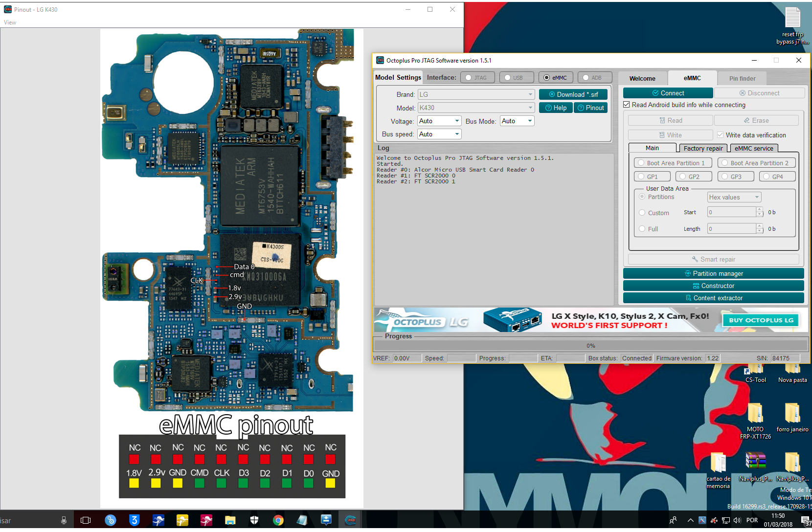Toggle Write data verification checkbox
Viewport: 812px width, 532px height.
coord(721,135)
